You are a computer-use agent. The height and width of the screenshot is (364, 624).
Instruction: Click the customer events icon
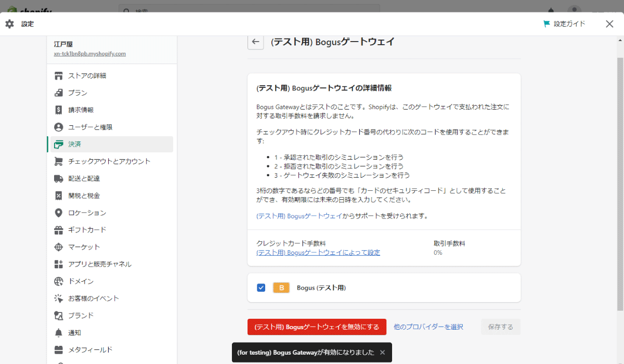[x=59, y=298]
